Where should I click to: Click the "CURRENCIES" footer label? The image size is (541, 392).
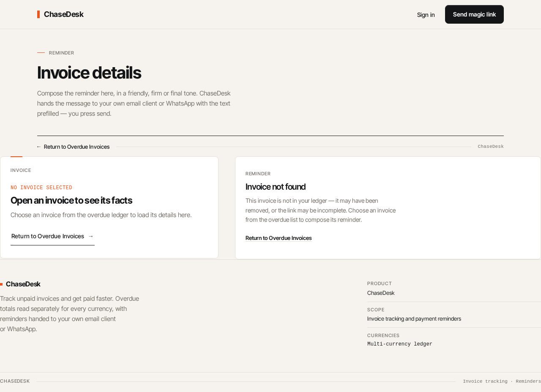383,335
